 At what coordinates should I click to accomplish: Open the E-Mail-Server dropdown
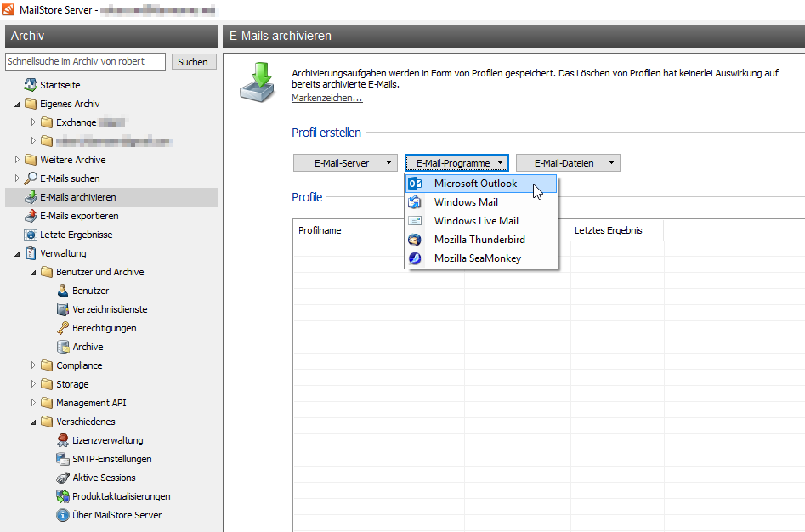(x=345, y=162)
